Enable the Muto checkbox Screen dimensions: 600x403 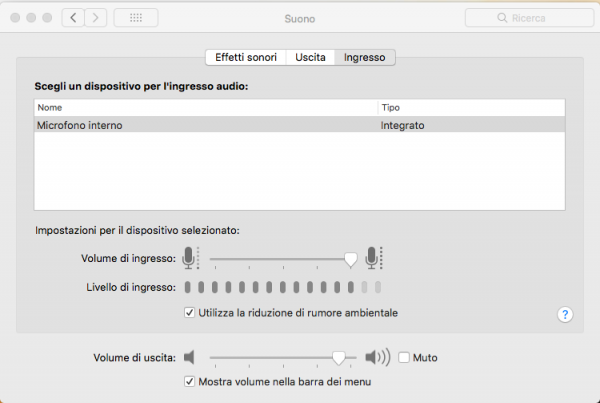tap(404, 357)
